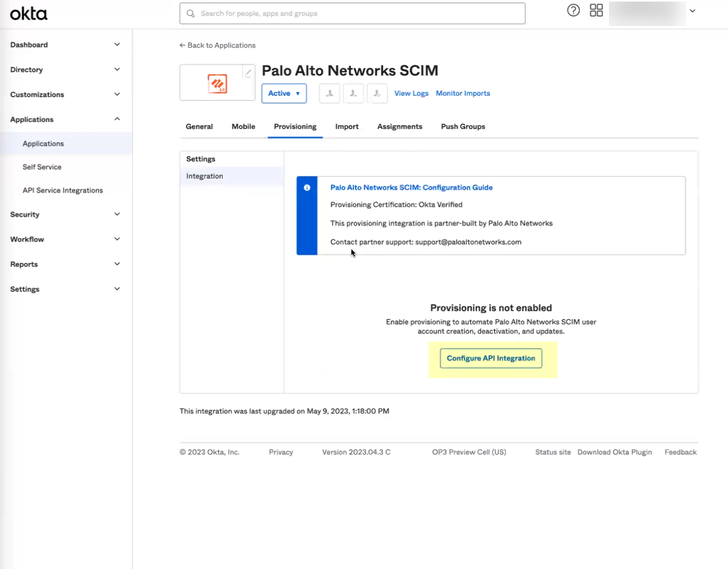
Task: Open the app switcher grid icon
Action: (x=596, y=10)
